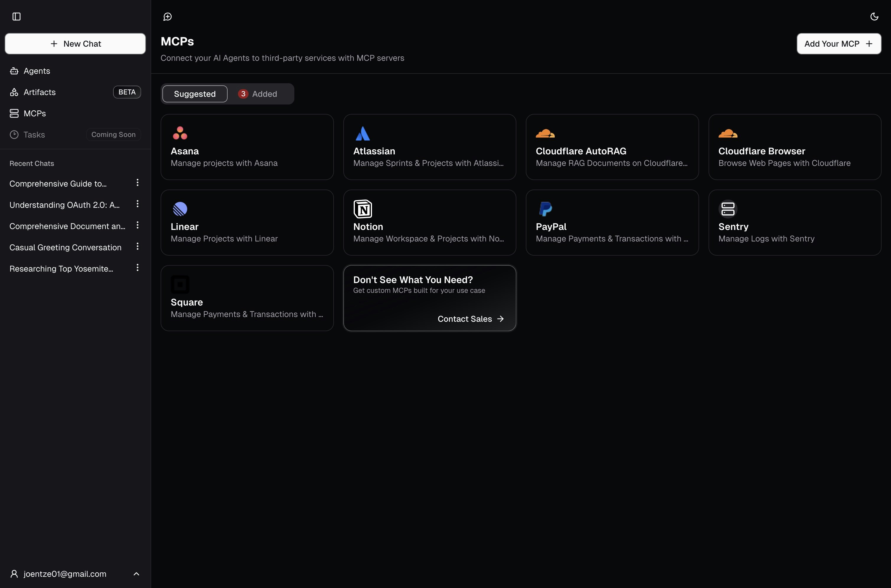The image size is (891, 588).
Task: Click the Cloudflare AutoRAG cloud icon
Action: click(x=545, y=133)
